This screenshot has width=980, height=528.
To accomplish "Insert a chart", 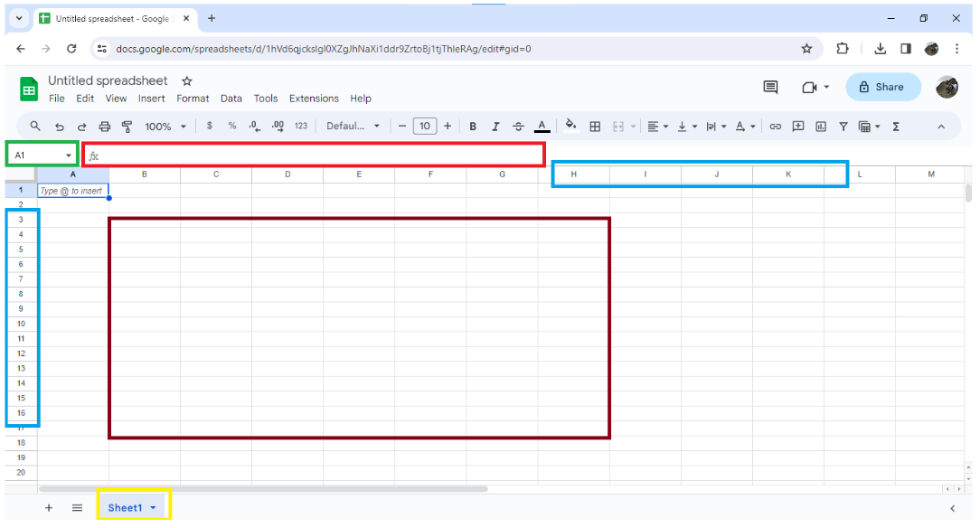I will (822, 126).
